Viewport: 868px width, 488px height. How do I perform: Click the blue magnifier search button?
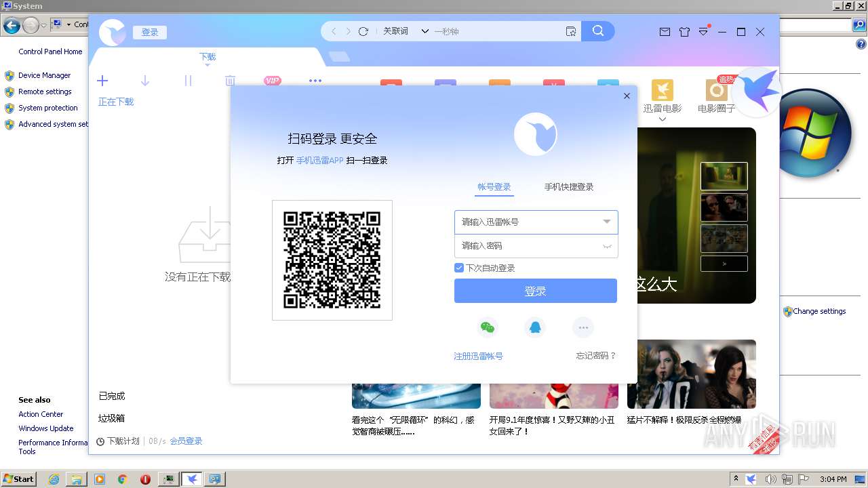598,31
